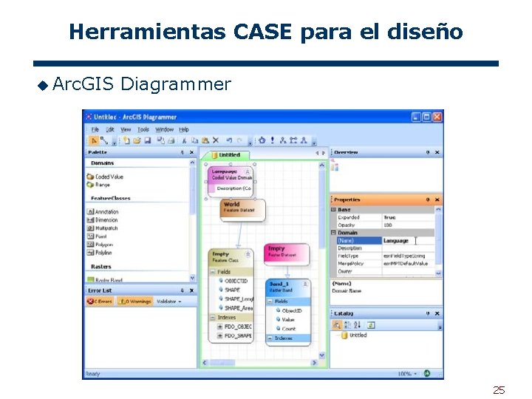The image size is (532, 399).
Task: Toggle the Warnings filter in Error List
Action: [134, 301]
